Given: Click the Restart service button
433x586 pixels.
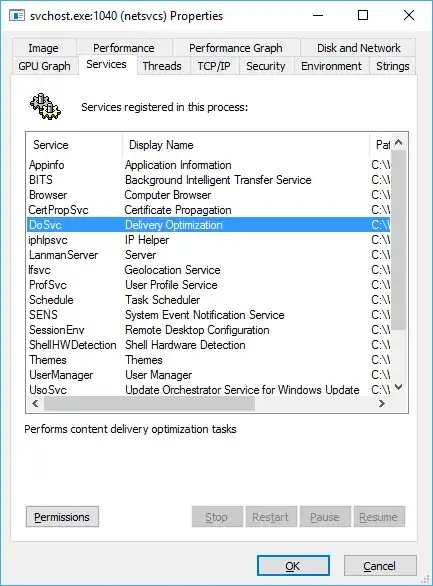Looking at the screenshot, I should pos(271,517).
